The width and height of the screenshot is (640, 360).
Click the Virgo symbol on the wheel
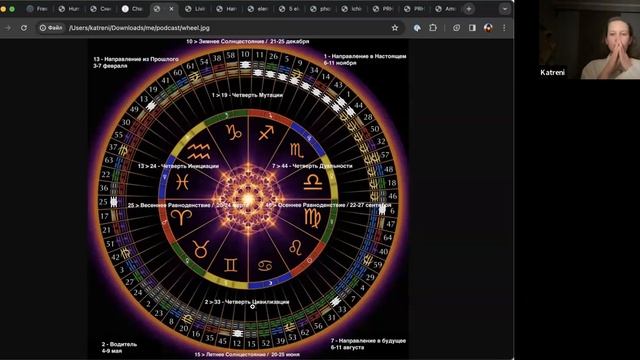click(x=313, y=218)
